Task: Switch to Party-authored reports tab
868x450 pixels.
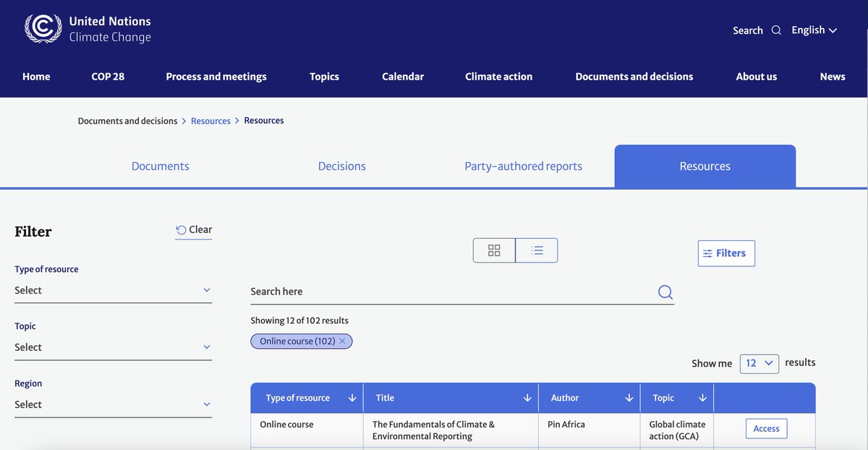Action: pyautogui.click(x=524, y=166)
